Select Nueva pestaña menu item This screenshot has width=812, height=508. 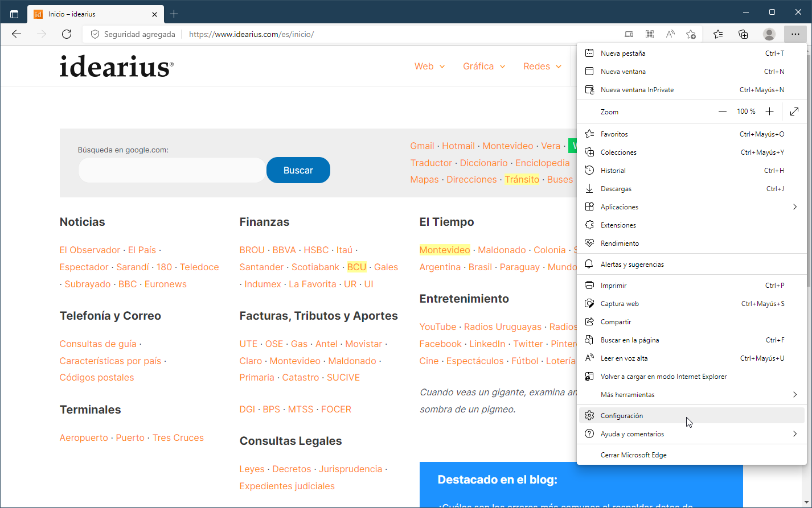point(692,53)
